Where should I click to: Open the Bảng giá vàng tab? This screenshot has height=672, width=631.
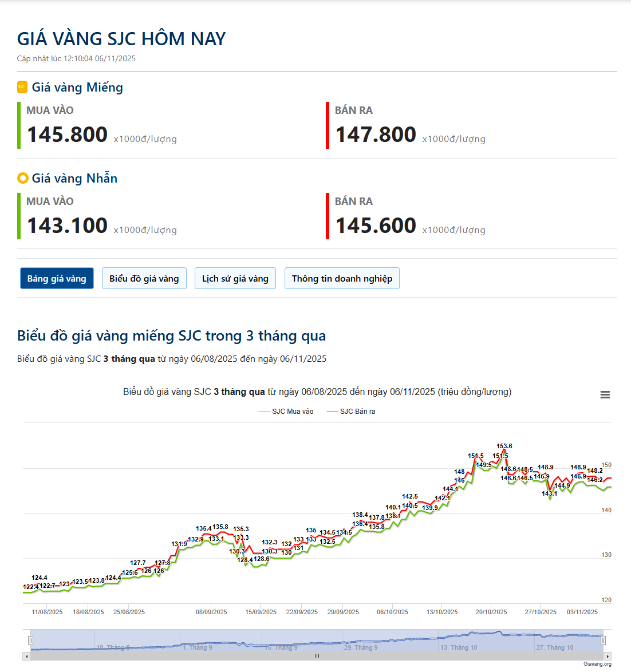coord(57,279)
